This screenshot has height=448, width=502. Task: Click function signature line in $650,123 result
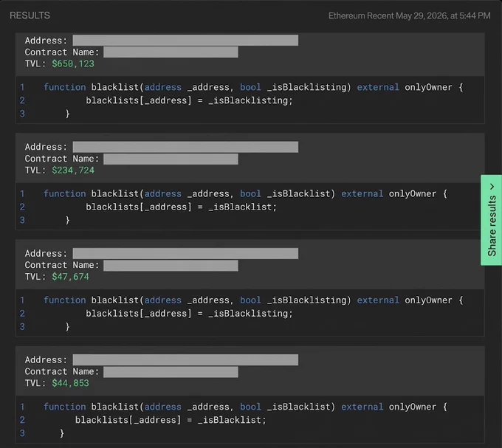click(253, 87)
